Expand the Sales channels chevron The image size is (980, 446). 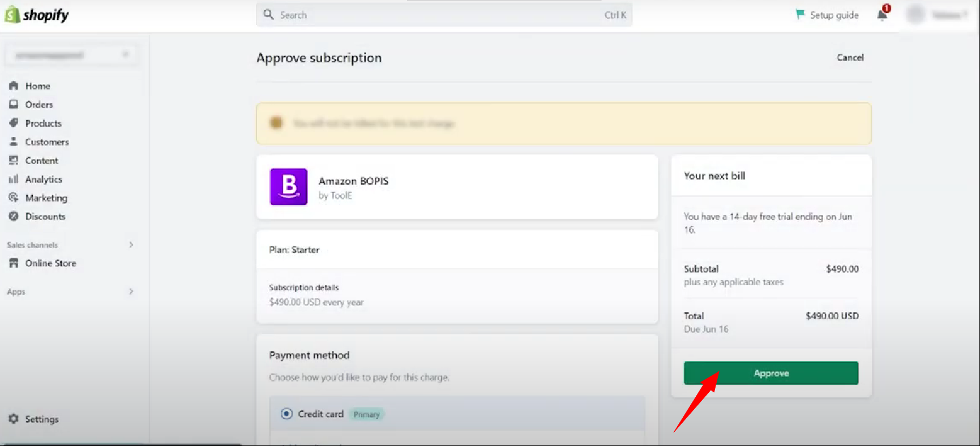[x=131, y=245]
